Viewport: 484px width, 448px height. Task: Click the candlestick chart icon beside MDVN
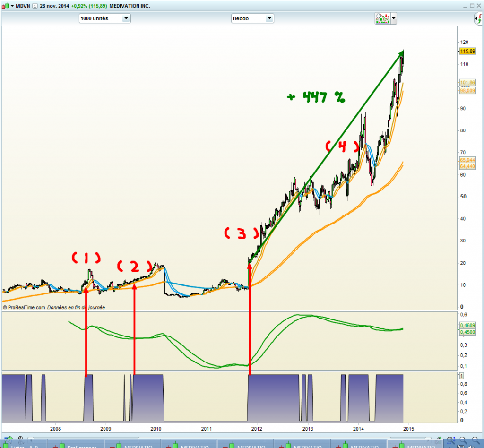tap(4, 6)
